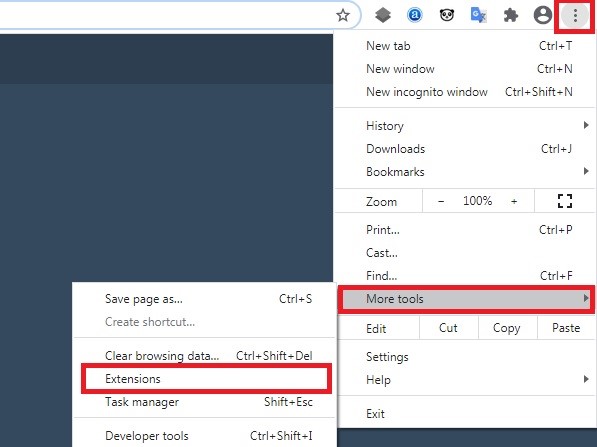
Task: Click the Paste button in Edit row
Action: tap(566, 328)
